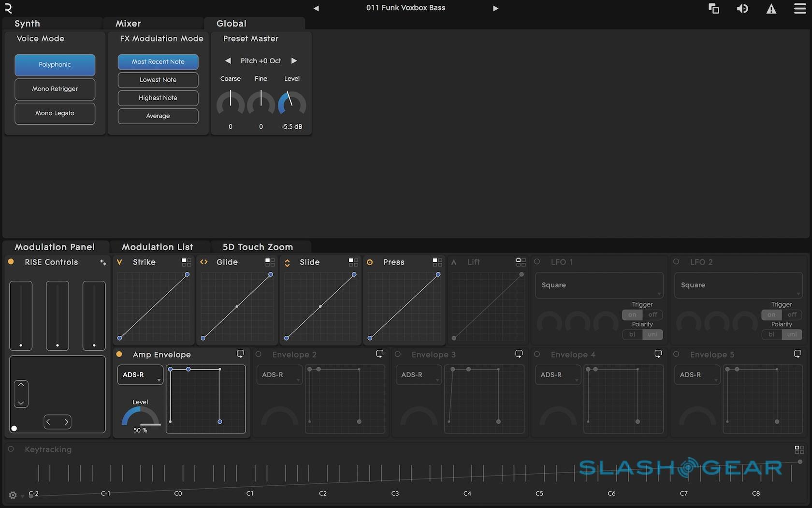Image resolution: width=812 pixels, height=508 pixels.
Task: Click the Strike curve grid icon
Action: (186, 262)
